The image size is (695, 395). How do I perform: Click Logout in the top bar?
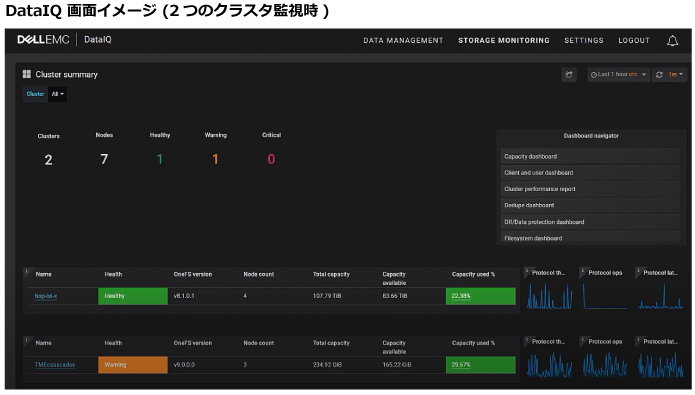point(634,40)
